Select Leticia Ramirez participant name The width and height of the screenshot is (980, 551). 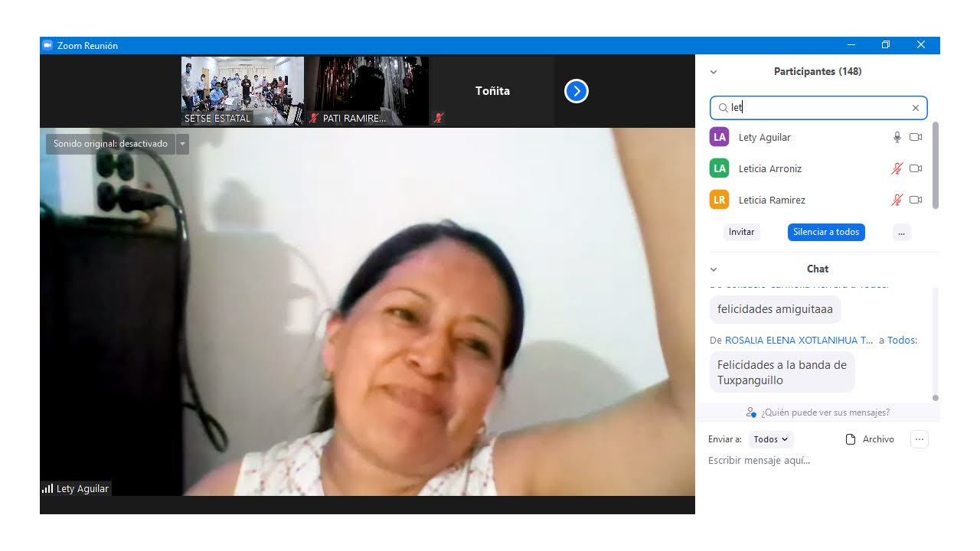pos(773,201)
